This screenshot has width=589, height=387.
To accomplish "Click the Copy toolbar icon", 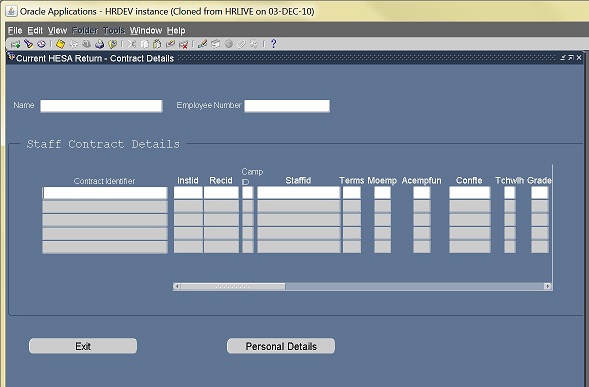I will [x=145, y=44].
